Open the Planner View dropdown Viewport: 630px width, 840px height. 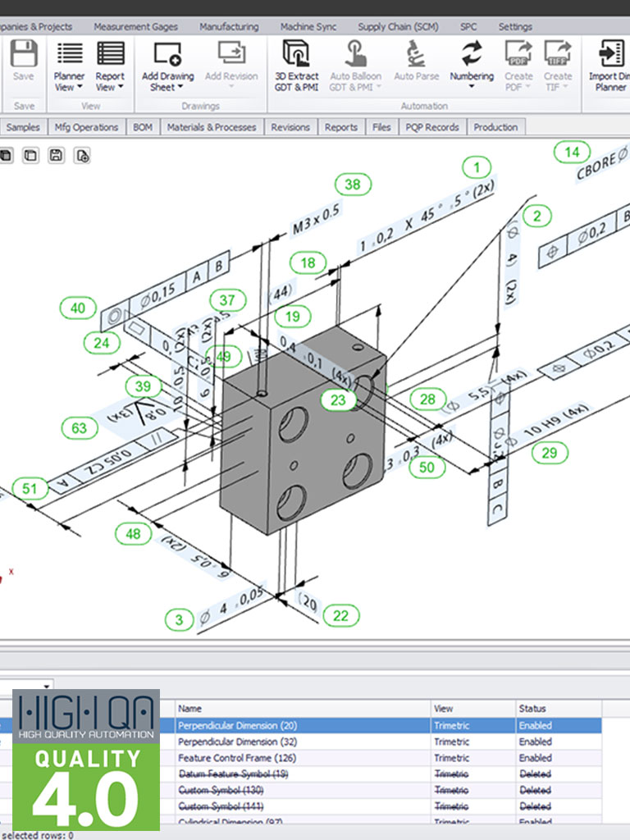69,81
